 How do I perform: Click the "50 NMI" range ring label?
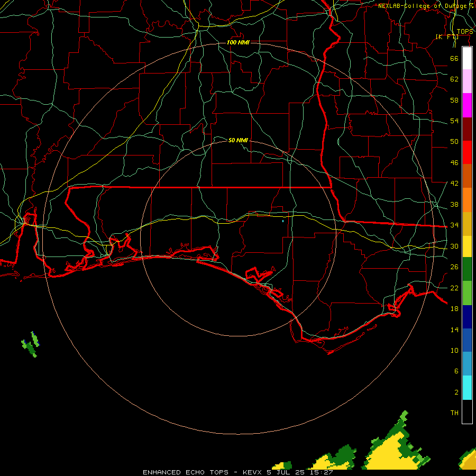click(238, 140)
